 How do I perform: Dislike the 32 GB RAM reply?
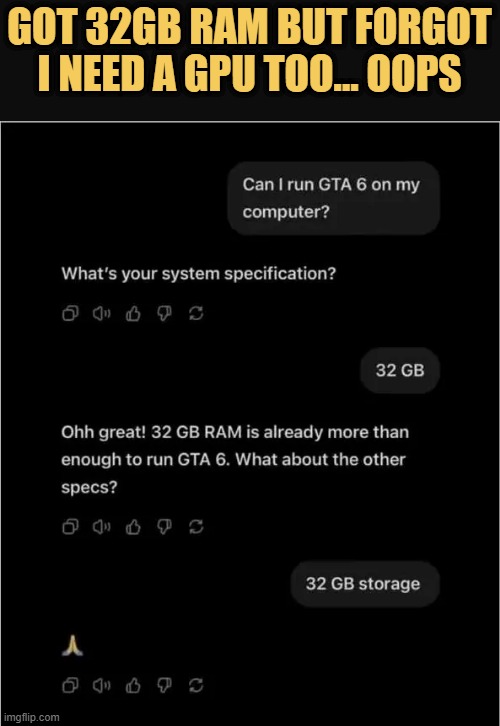tap(164, 526)
